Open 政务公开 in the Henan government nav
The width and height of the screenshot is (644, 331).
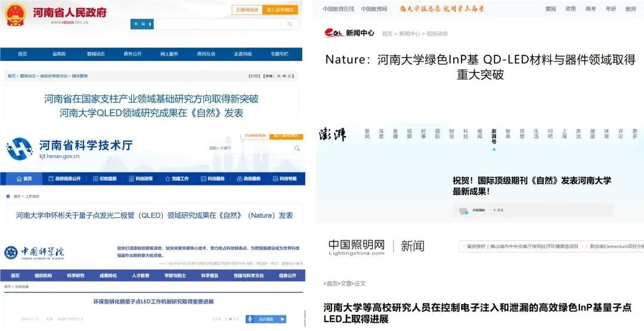point(132,54)
